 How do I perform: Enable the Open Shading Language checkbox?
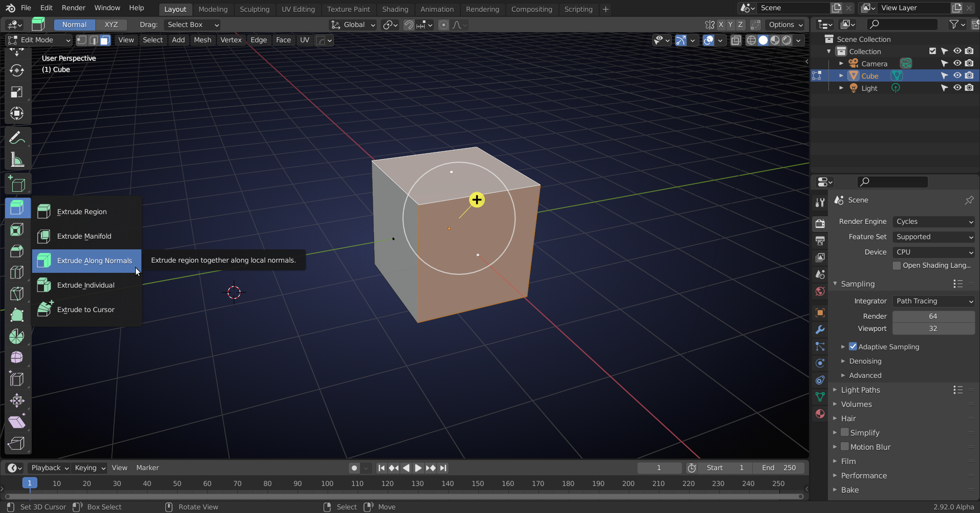(x=897, y=265)
